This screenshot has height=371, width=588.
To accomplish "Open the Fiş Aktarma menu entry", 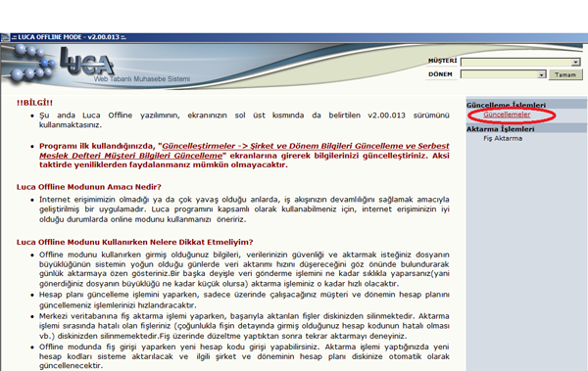I will pyautogui.click(x=503, y=138).
